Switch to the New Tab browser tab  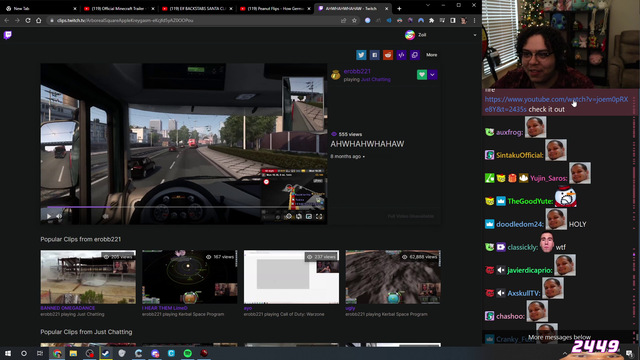pos(41,8)
